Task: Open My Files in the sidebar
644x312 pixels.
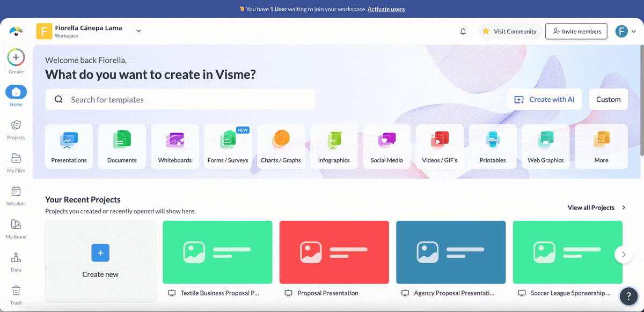Action: click(16, 162)
